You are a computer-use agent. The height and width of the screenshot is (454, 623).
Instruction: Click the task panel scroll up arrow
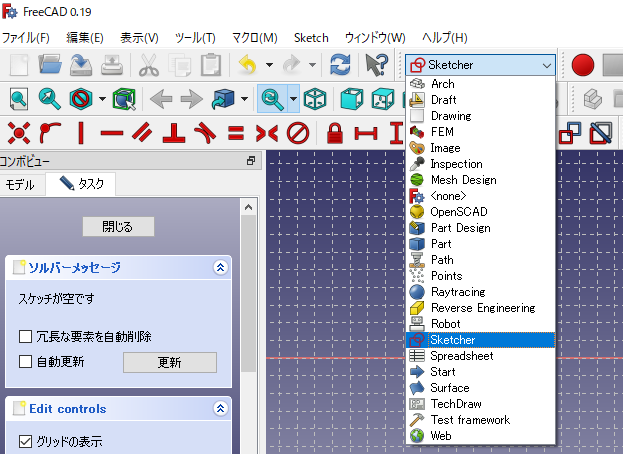point(249,207)
